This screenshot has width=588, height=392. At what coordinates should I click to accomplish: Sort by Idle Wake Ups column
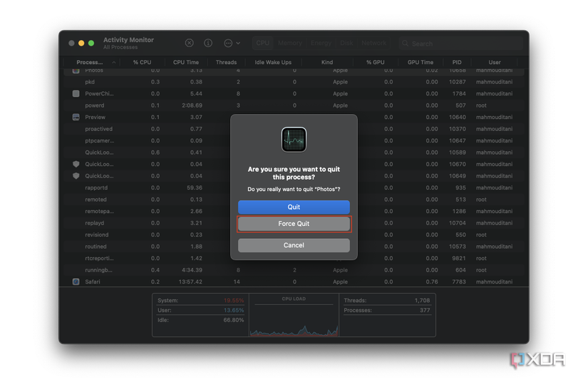pos(273,62)
